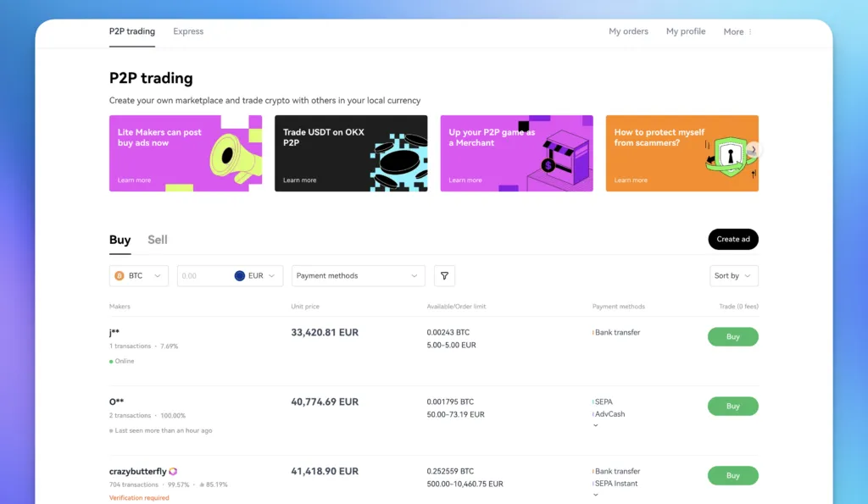Open the scammer protection shield banner

(682, 153)
